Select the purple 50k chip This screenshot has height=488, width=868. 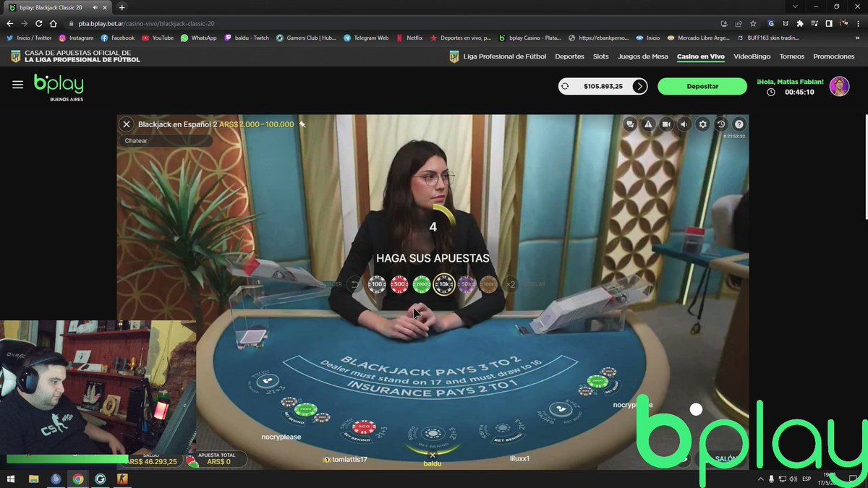(467, 285)
